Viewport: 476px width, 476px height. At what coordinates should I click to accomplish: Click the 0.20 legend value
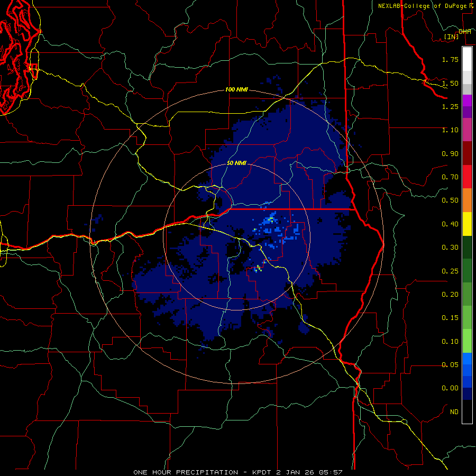click(450, 295)
